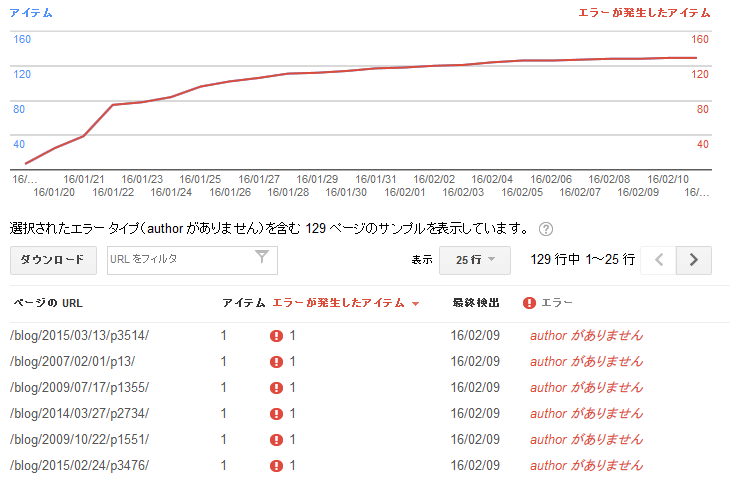Click author がありません error for /blog/2009/10/22/p1551/
730x480 pixels.
(x=586, y=439)
